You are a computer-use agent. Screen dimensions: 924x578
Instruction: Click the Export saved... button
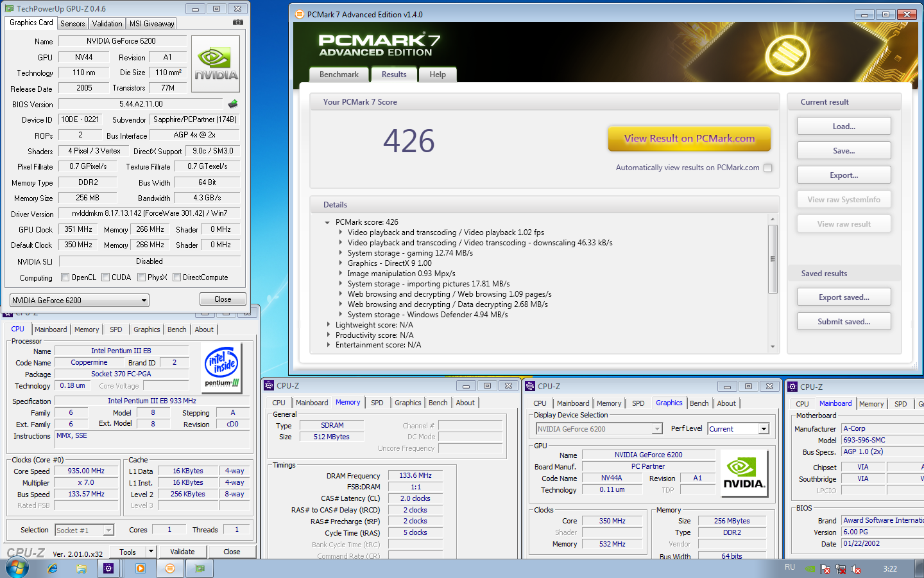point(844,297)
